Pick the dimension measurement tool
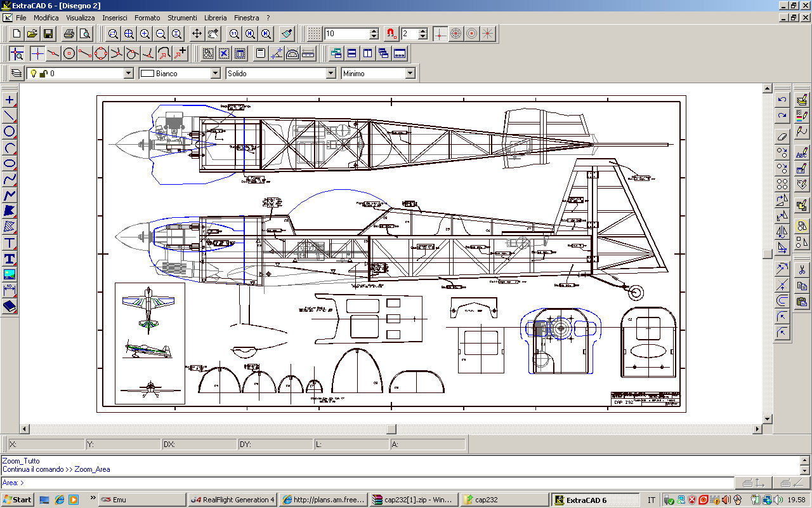This screenshot has width=812, height=508. 10,290
